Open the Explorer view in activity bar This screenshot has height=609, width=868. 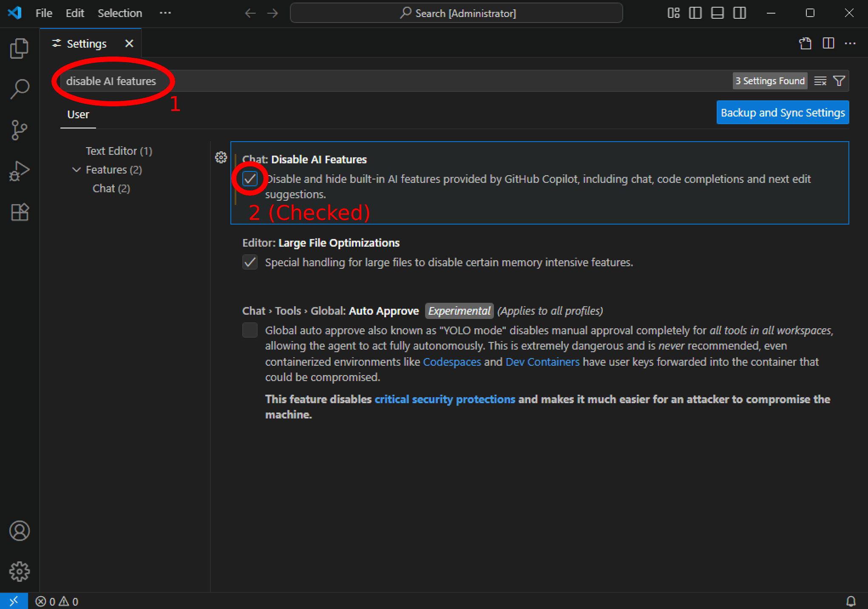[19, 48]
